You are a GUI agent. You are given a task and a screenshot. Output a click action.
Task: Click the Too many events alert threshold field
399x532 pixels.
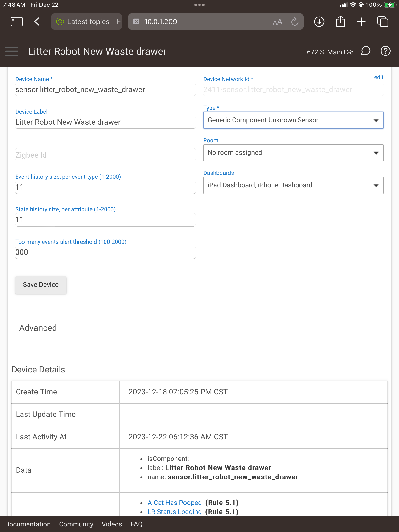(105, 252)
